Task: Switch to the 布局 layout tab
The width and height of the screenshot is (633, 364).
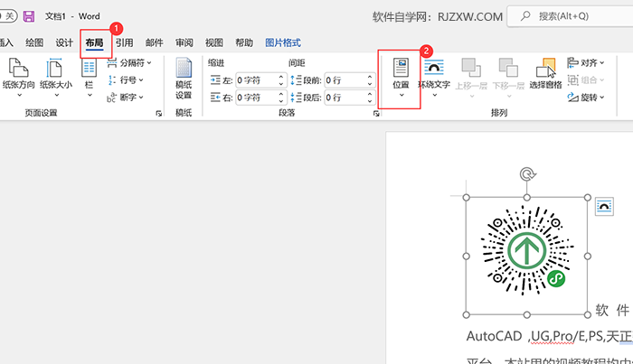Action: click(x=94, y=42)
